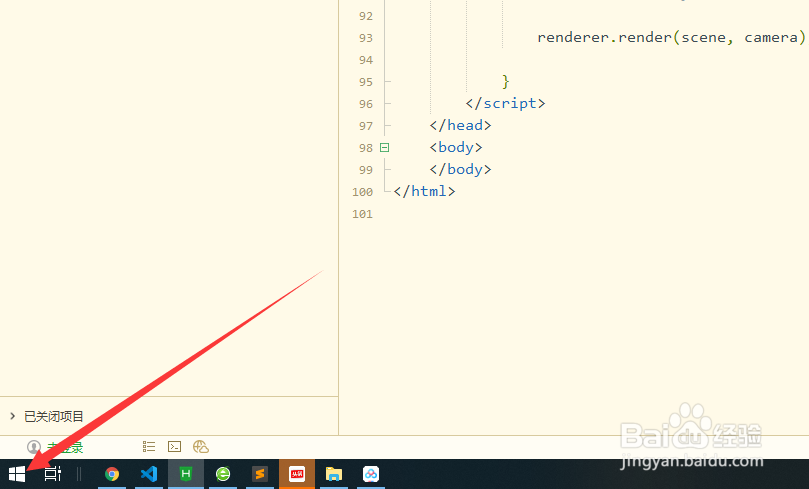Switch to Visual Studio Code on taskbar
Viewport: 809px width, 489px height.
coord(149,474)
